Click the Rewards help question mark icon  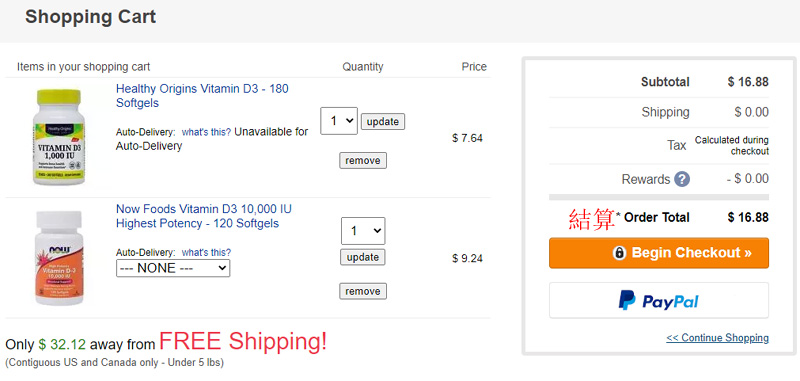pos(682,179)
